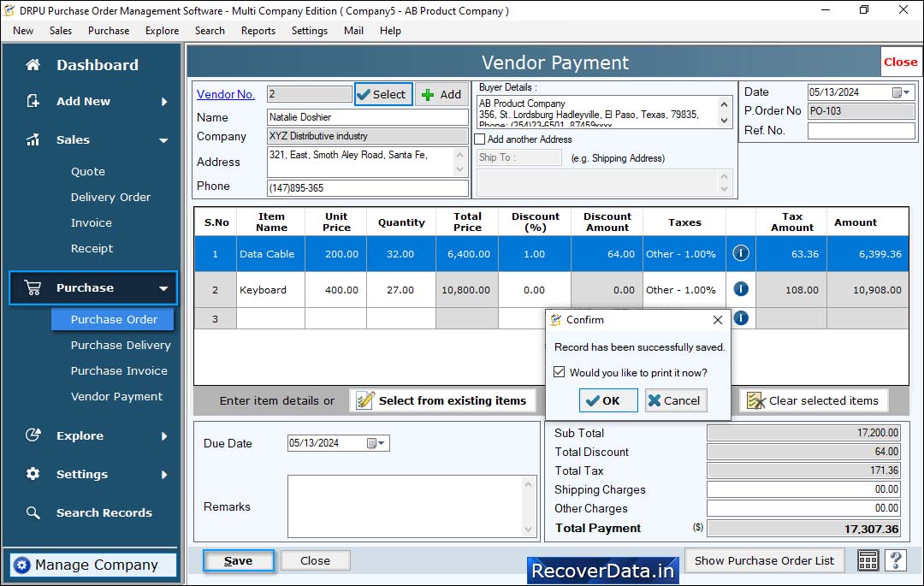Click the Add vendor button
This screenshot has width=924, height=586.
pyautogui.click(x=442, y=94)
